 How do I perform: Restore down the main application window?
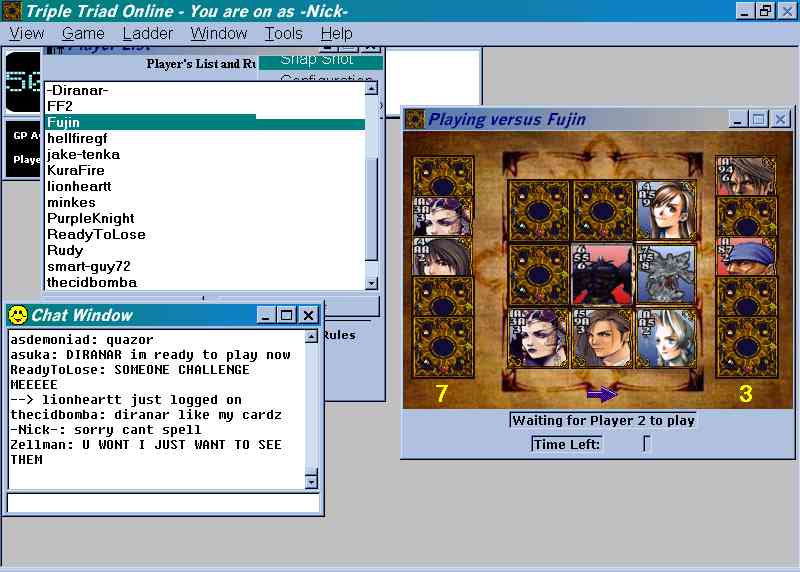coord(766,11)
